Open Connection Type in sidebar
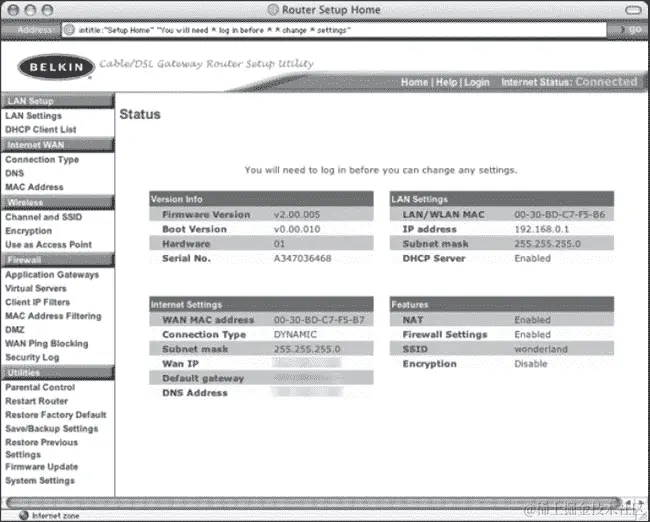The image size is (650, 522). 42,160
